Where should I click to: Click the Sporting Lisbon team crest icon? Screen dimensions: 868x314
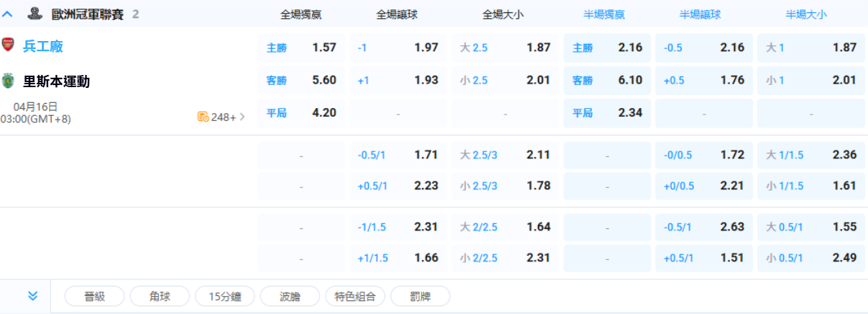(x=8, y=80)
